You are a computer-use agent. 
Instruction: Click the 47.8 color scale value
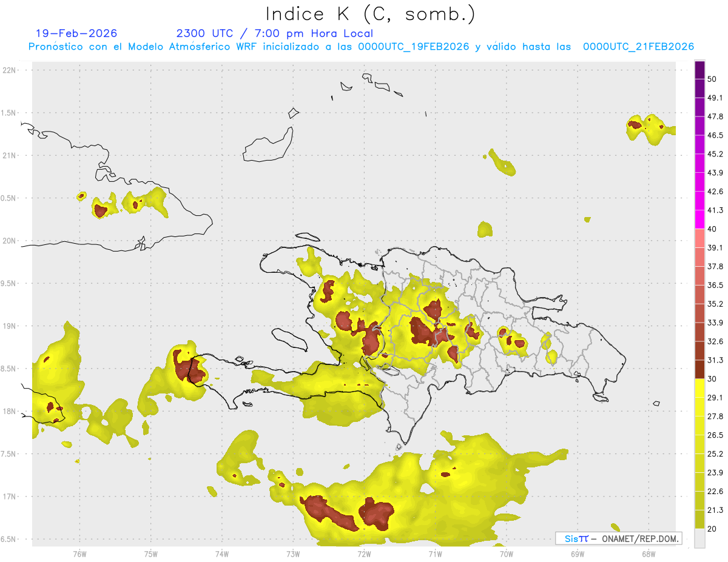[715, 116]
